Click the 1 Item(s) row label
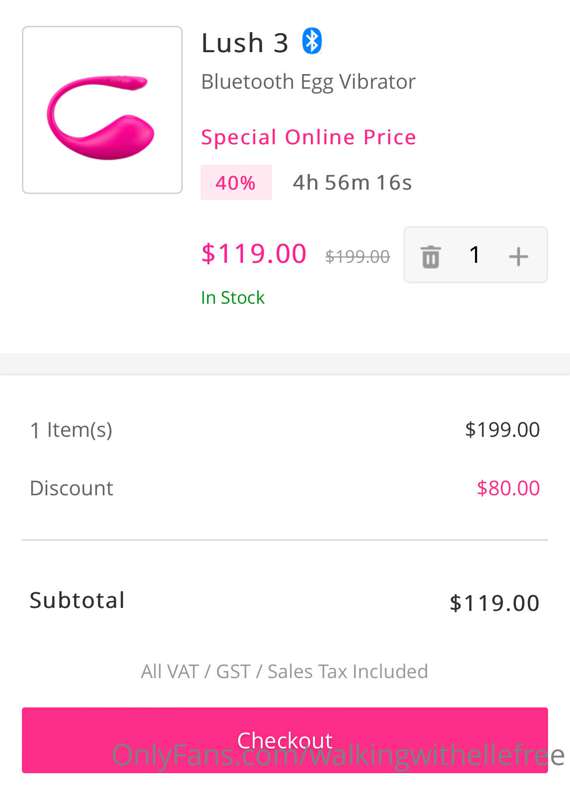 pos(71,430)
